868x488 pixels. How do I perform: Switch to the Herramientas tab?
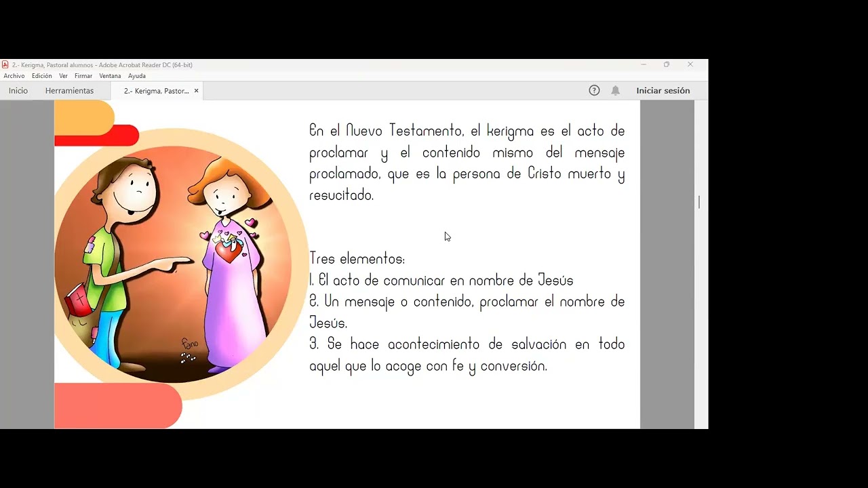pyautogui.click(x=69, y=91)
